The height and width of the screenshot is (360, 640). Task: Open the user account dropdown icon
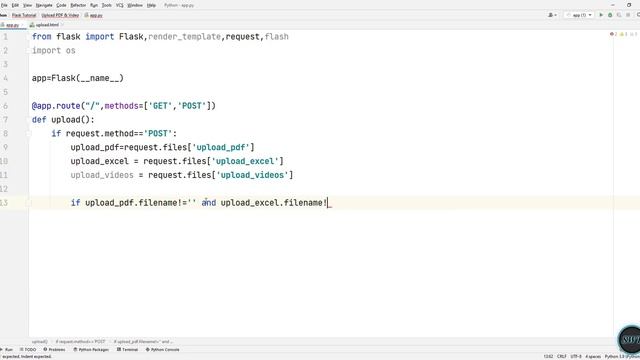point(552,15)
